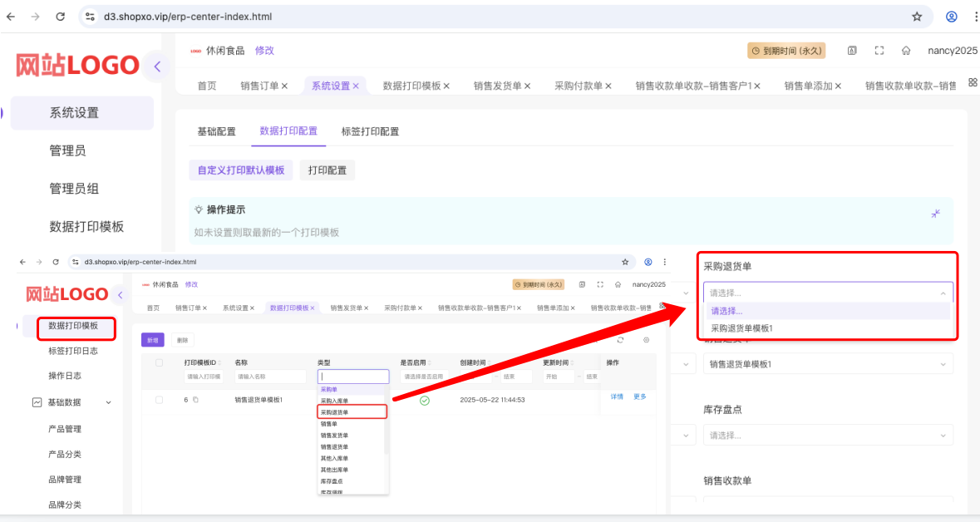Switch to the 基础配置 tab

click(x=217, y=131)
